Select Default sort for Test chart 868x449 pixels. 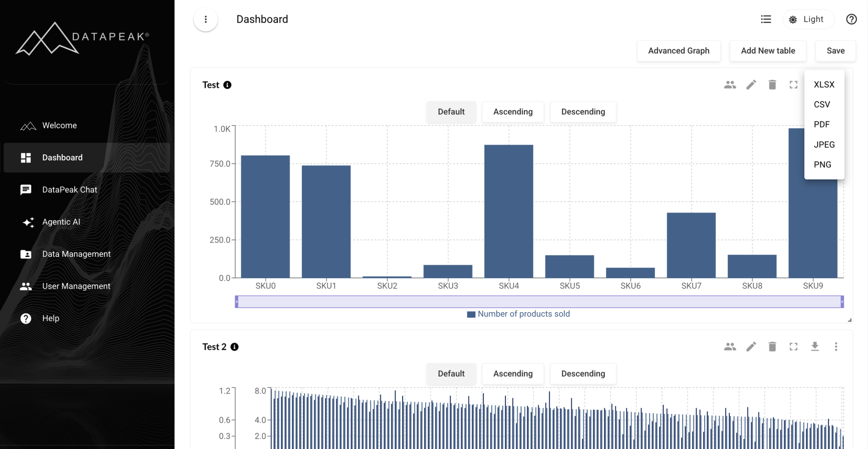[451, 112]
